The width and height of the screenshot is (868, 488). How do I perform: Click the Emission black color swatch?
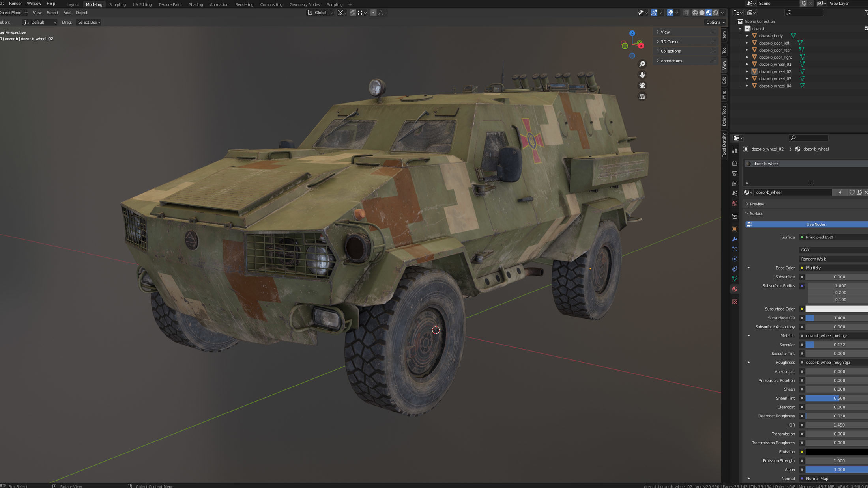coord(836,452)
